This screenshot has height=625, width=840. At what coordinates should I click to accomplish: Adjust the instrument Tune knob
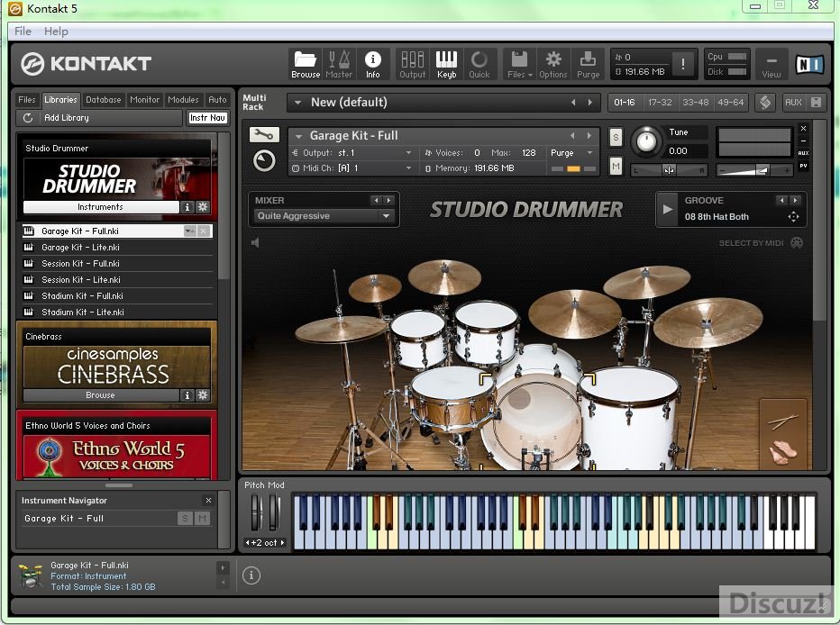(646, 141)
